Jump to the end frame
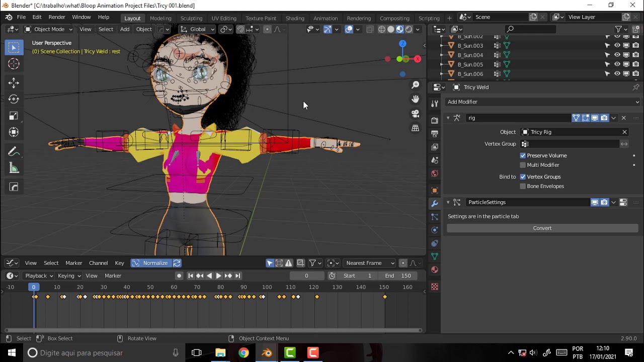 tap(237, 276)
